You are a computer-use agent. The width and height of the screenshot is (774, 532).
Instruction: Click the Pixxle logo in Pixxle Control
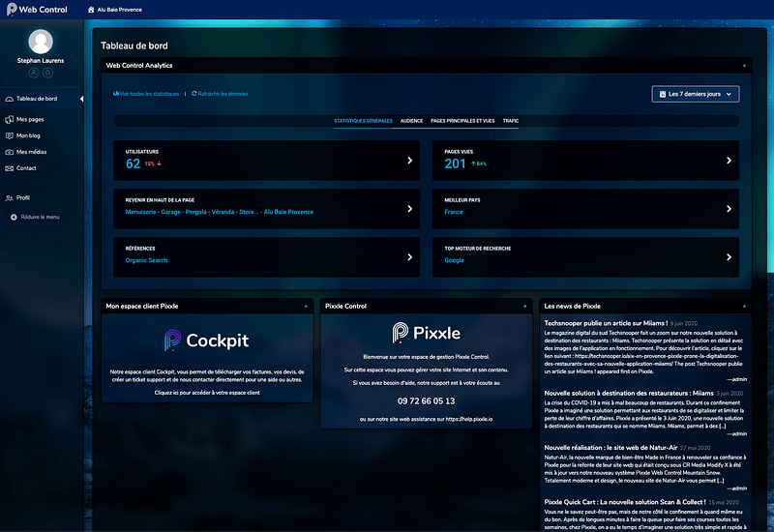(426, 333)
